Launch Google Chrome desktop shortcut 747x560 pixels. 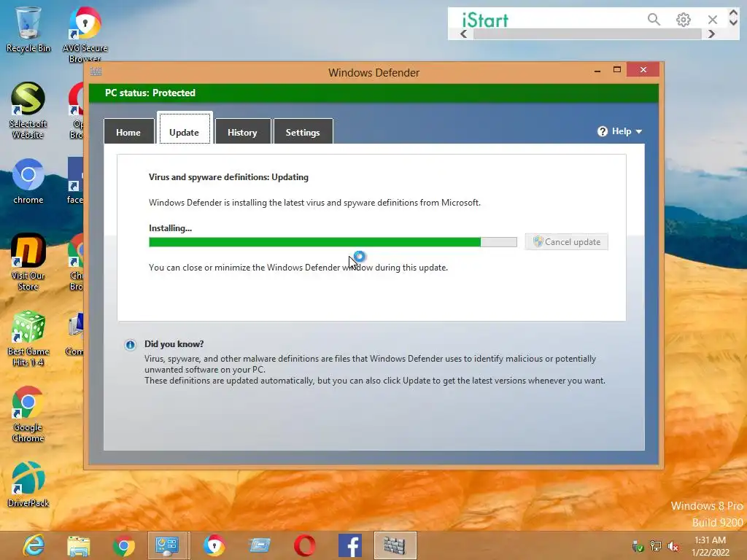click(28, 414)
